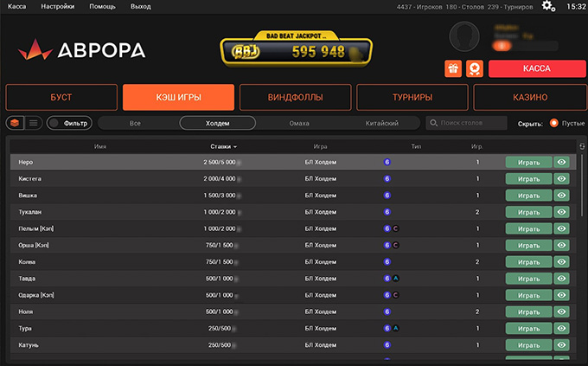
Task: Watch the Неро table via eye icon
Action: [x=562, y=162]
